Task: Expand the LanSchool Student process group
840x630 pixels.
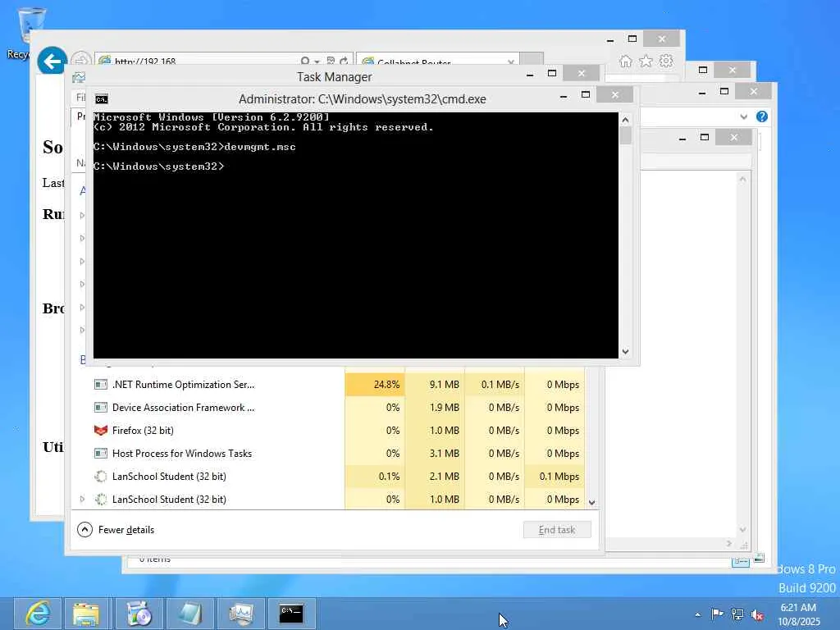Action: (82, 500)
